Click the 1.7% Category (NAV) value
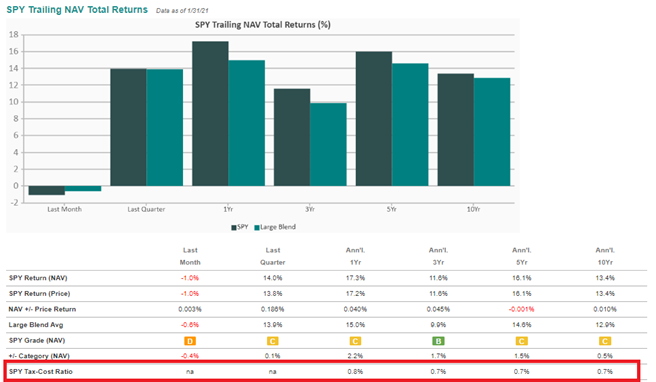The image size is (656, 382). [x=438, y=356]
